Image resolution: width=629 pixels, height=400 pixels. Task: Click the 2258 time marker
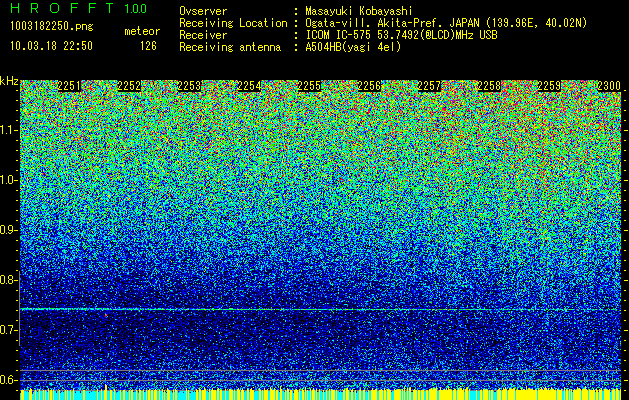click(x=489, y=86)
